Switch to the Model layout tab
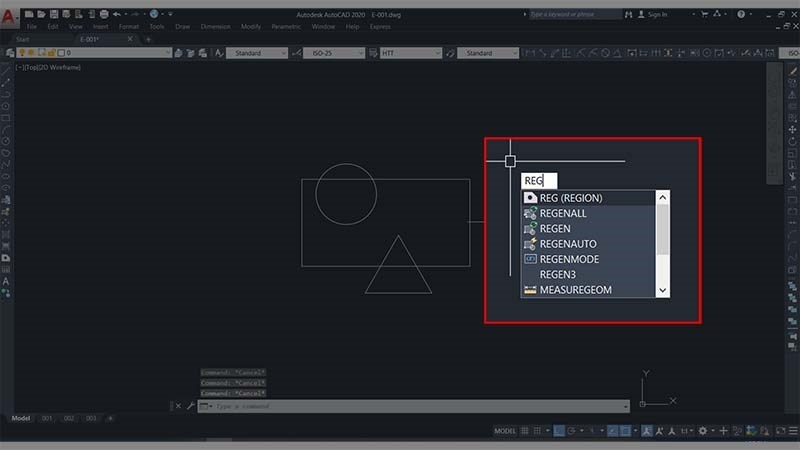The image size is (800, 450). 21,418
